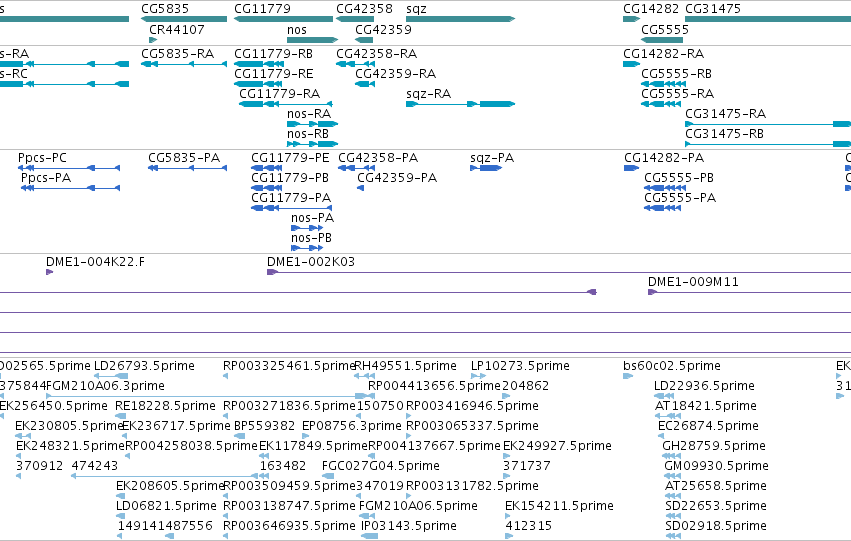Click the CG5835-RA transcript

(184, 64)
